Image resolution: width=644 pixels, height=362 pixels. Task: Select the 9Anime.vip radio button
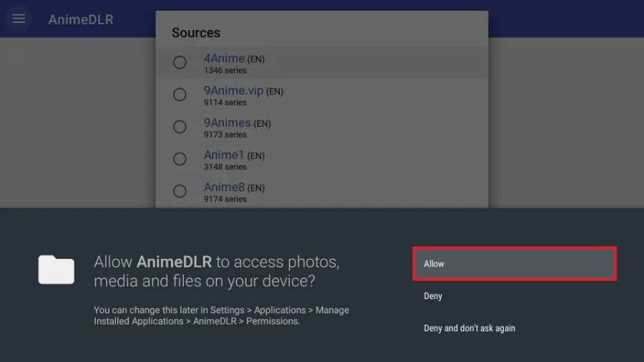pyautogui.click(x=180, y=95)
